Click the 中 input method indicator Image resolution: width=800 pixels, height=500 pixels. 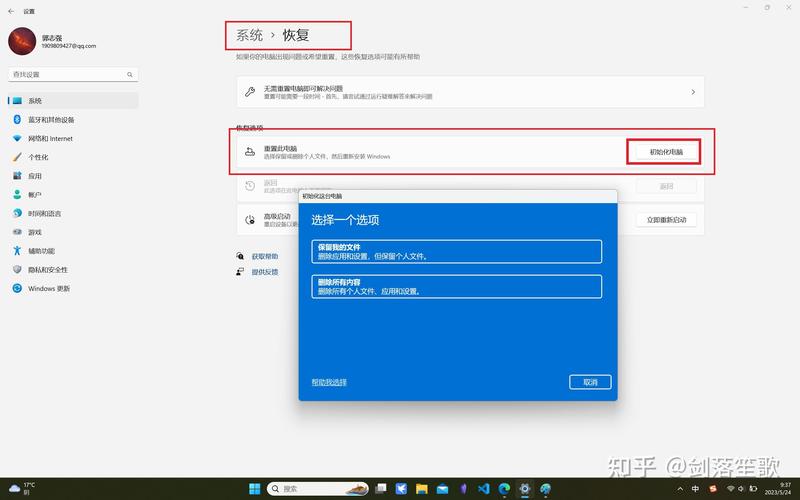tap(695, 489)
